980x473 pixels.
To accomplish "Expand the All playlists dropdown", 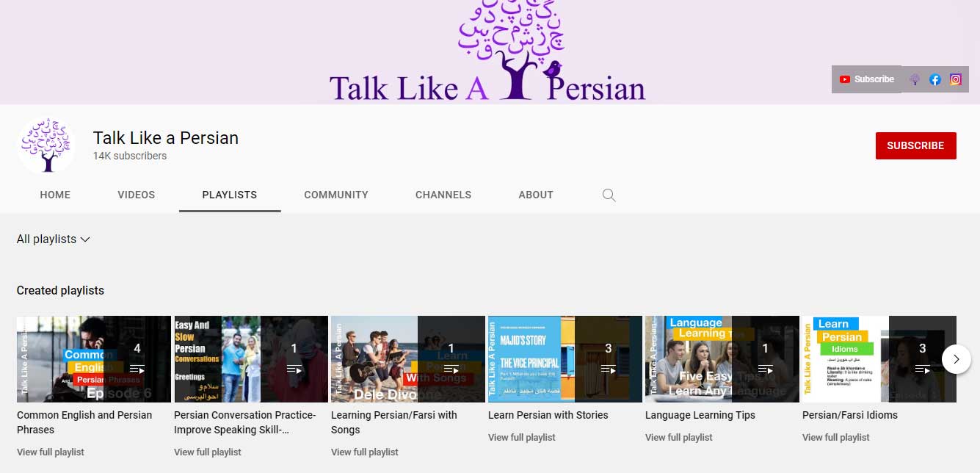I will 54,239.
